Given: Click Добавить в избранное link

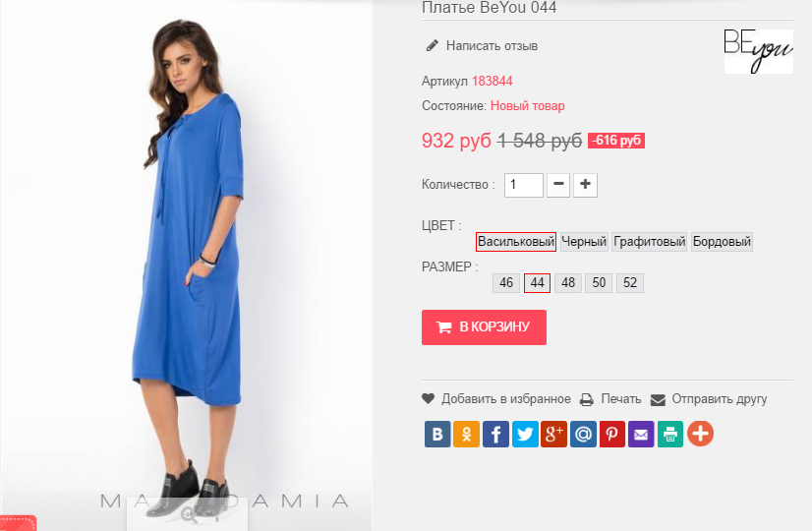Looking at the screenshot, I should tap(505, 399).
